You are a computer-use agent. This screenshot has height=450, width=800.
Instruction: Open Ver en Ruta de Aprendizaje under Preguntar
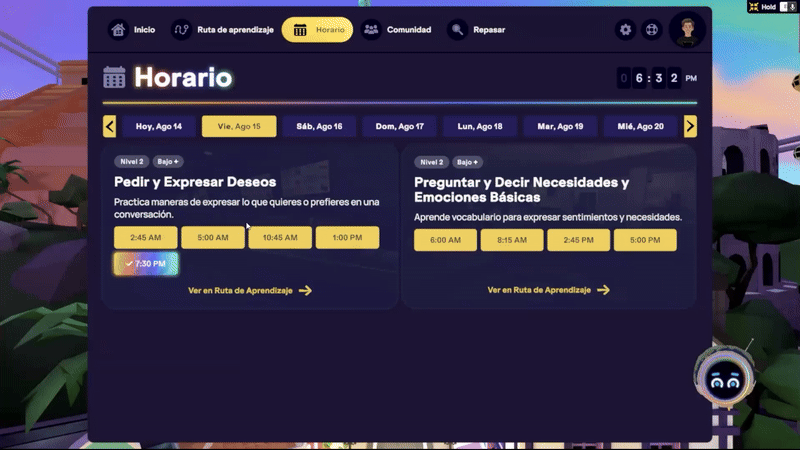[x=549, y=290]
